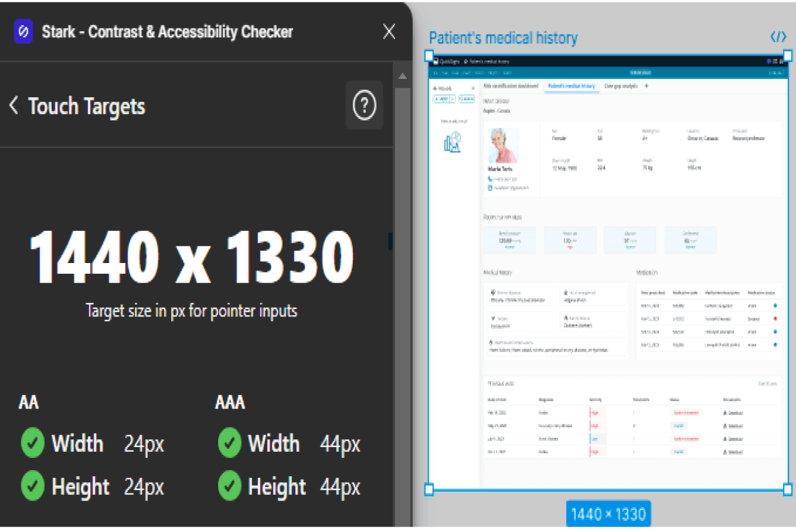
Task: Click the plus add-tab icon in mockup
Action: (x=647, y=86)
